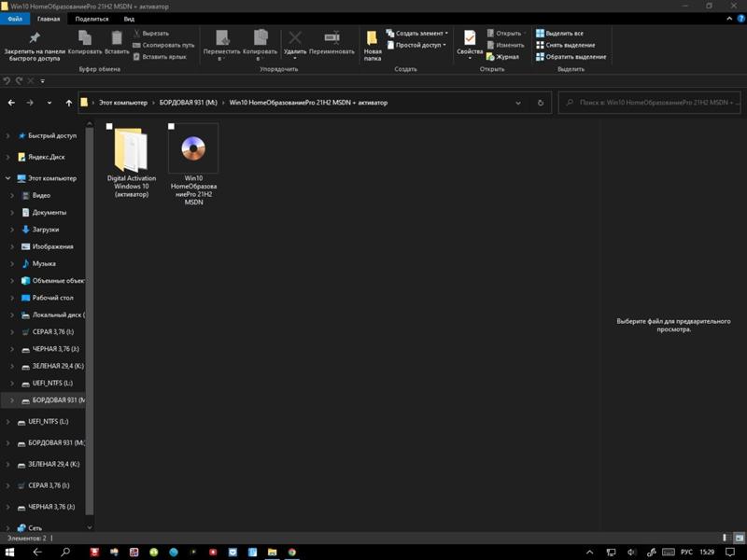Click Изменить in the ribbon

(505, 45)
